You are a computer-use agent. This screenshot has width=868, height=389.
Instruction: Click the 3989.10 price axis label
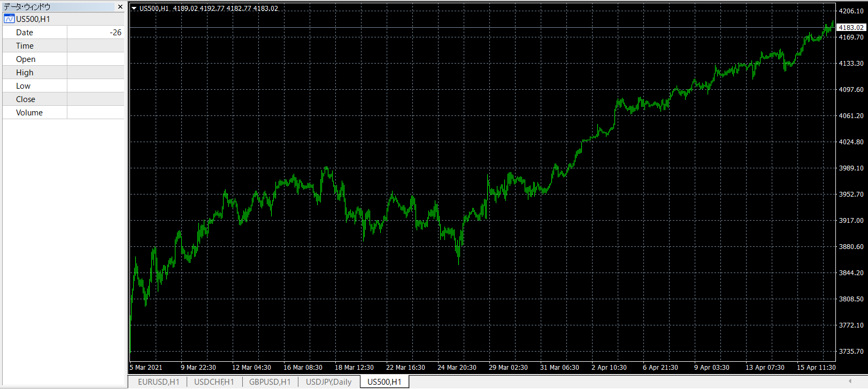click(851, 168)
